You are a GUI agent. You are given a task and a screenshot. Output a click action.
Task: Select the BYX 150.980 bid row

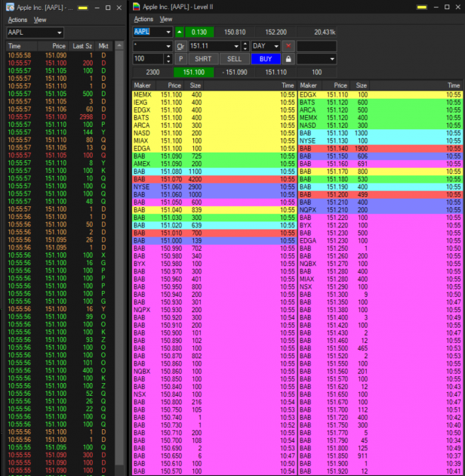(x=214, y=264)
